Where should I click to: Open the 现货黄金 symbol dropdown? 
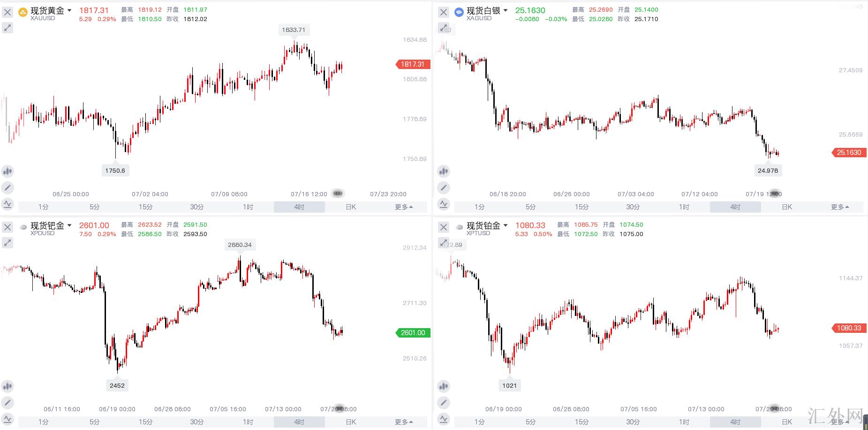pyautogui.click(x=69, y=10)
